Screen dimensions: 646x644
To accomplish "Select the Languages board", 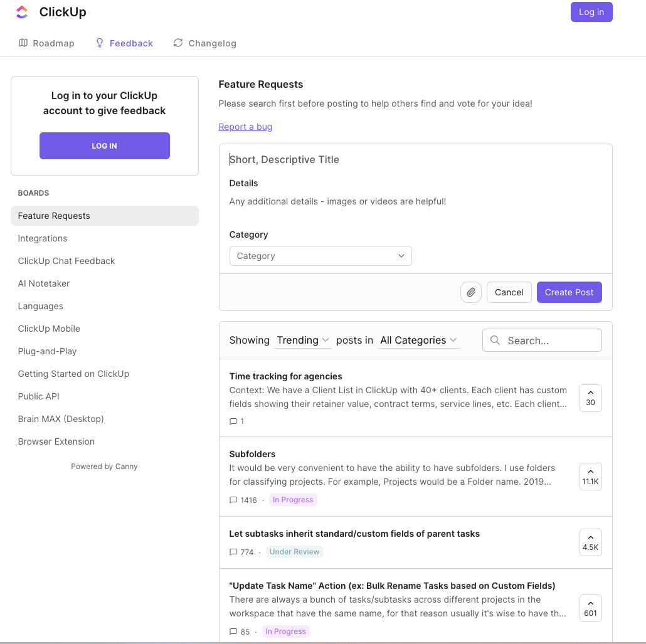I will tap(105, 306).
